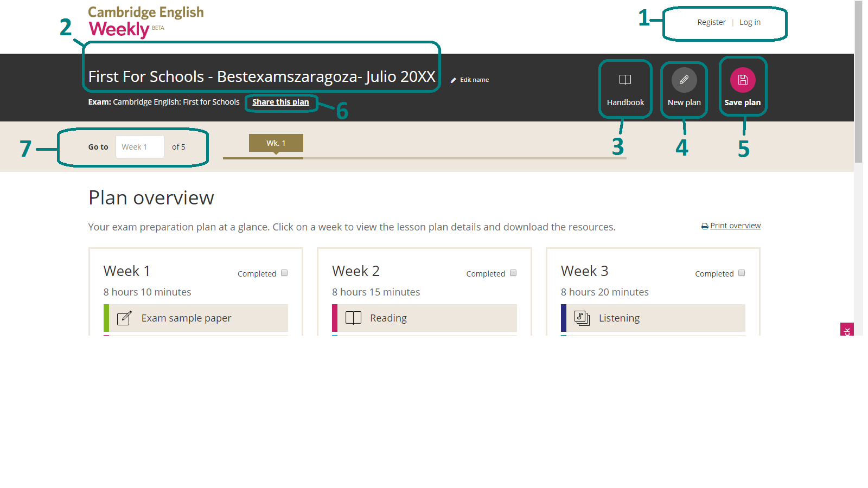Click the Edit name link
Image resolution: width=868 pixels, height=488 pixels.
coord(474,80)
